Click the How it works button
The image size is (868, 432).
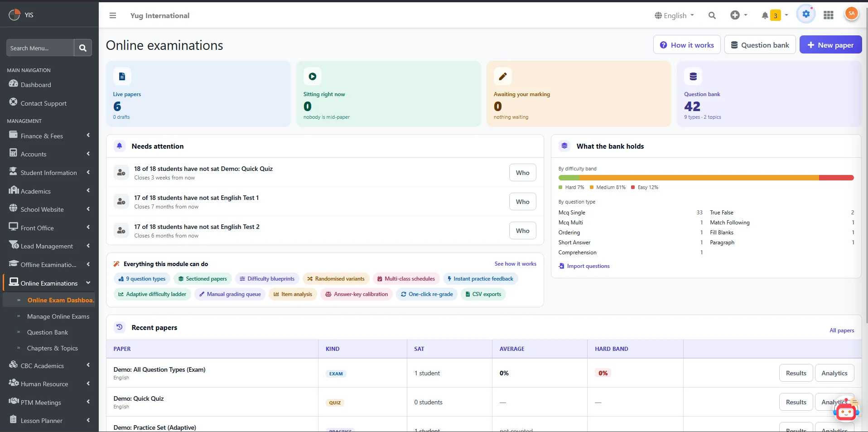pyautogui.click(x=687, y=45)
